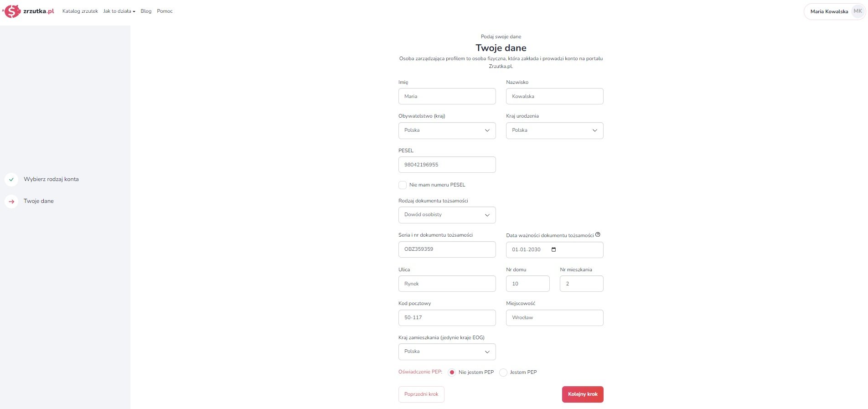The image size is (868, 409).
Task: Expand the Obywatelstwo (kraj) dropdown
Action: pos(447,130)
